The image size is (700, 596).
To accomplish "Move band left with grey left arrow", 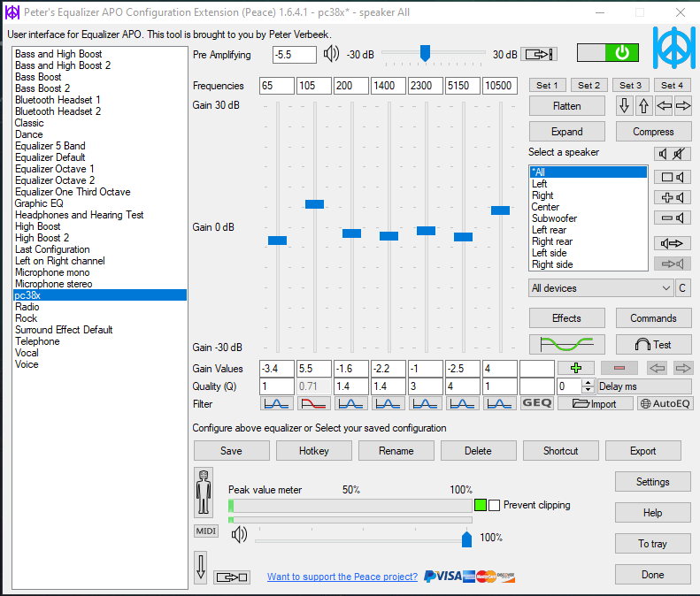I will coord(658,368).
